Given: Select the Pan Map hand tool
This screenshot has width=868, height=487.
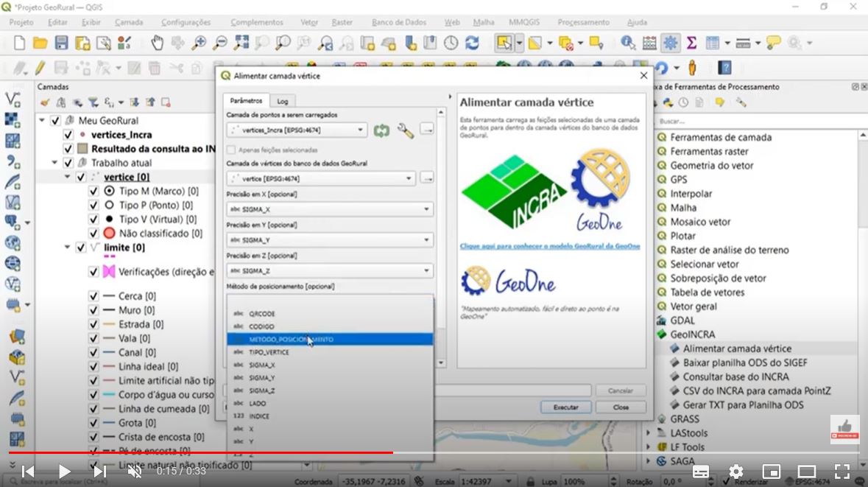Looking at the screenshot, I should tap(158, 43).
